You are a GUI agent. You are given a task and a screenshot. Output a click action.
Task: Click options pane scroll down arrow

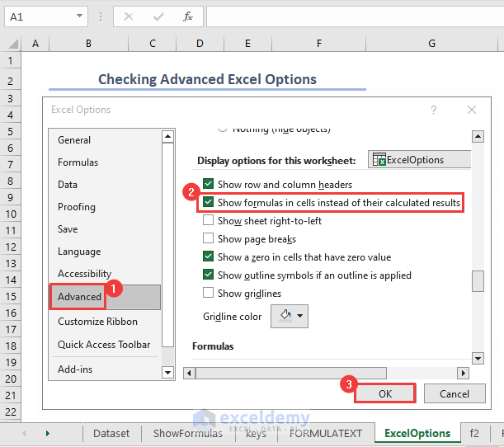[x=478, y=358]
